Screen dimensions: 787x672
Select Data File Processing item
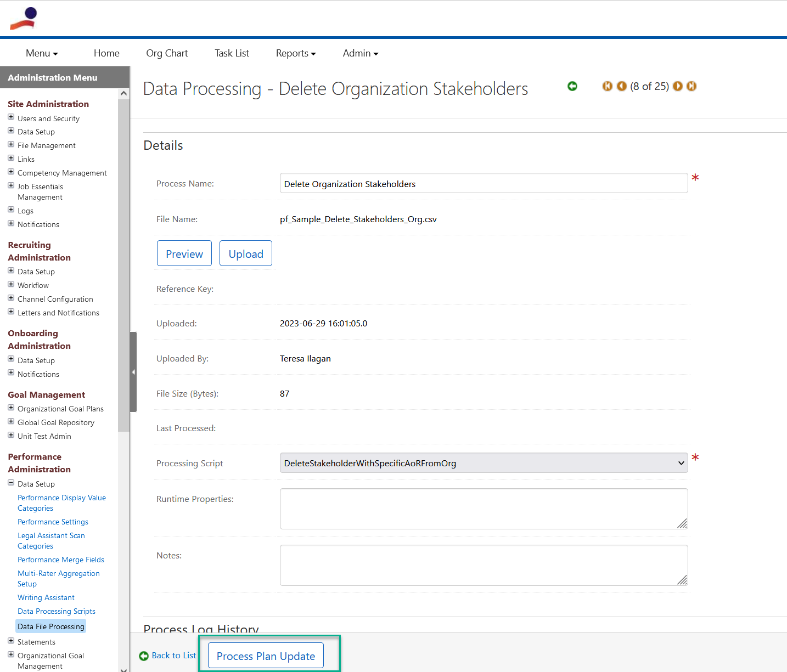[51, 626]
